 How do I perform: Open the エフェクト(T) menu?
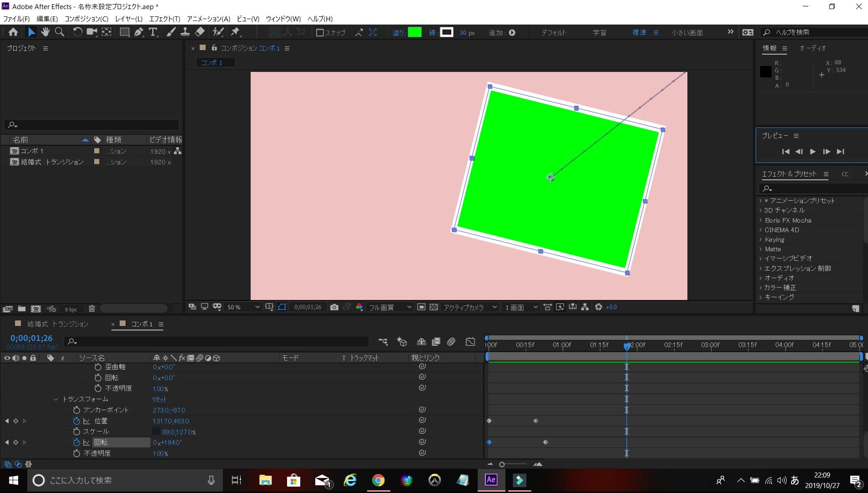(x=165, y=19)
